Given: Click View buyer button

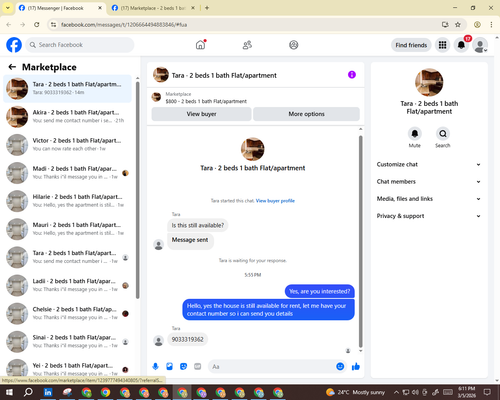Looking at the screenshot, I should pyautogui.click(x=201, y=114).
